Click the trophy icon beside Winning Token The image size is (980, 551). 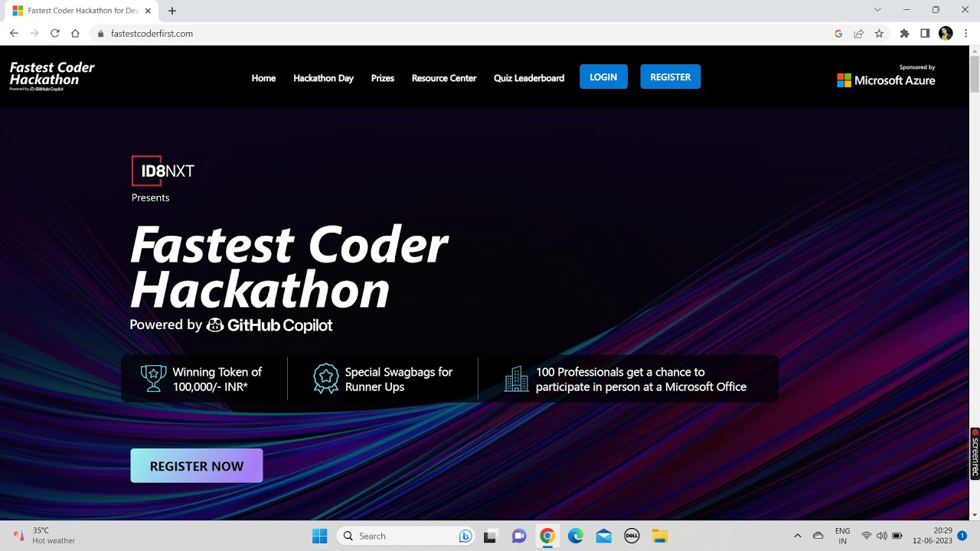[x=153, y=379]
